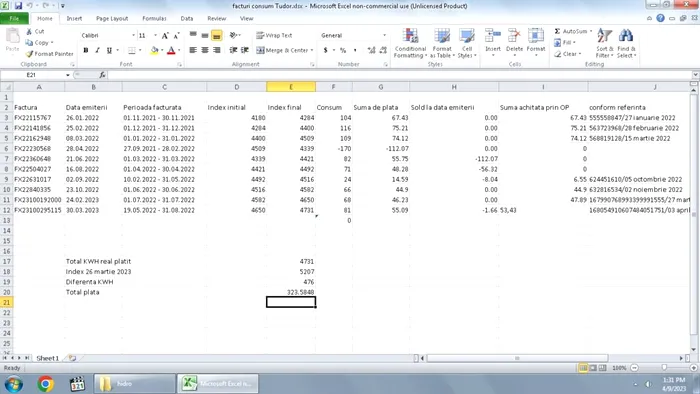
Task: Align text left
Action: coord(193,50)
